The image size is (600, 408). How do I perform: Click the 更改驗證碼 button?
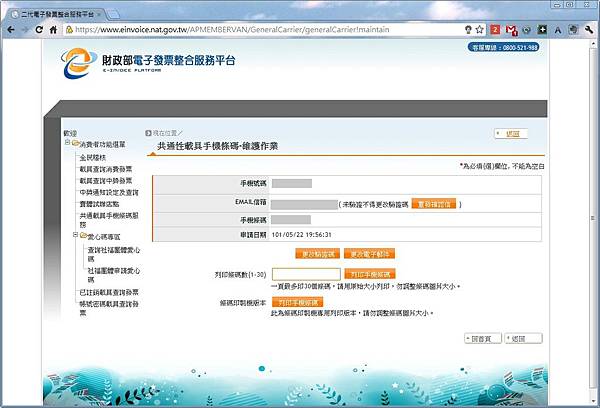click(x=318, y=254)
